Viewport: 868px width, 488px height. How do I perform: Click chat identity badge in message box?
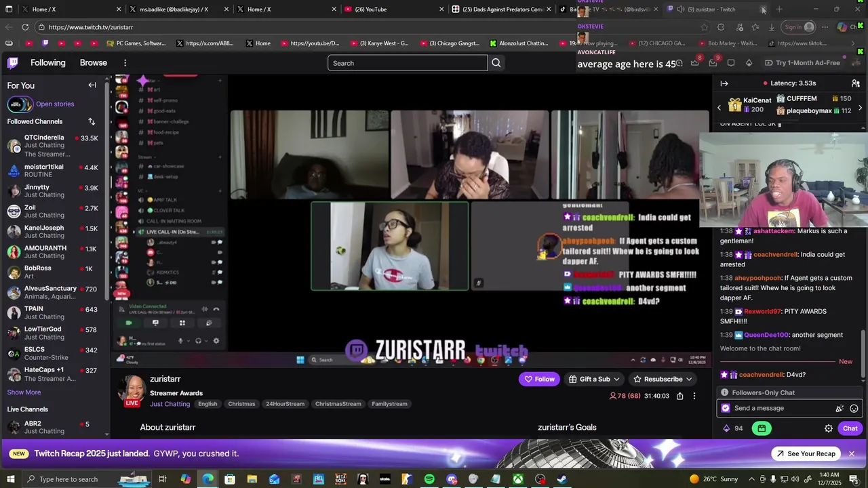(x=726, y=408)
